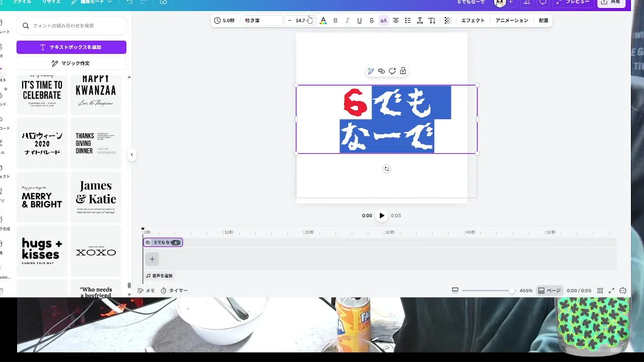The height and width of the screenshot is (362, 644).
Task: Open the エフェクト effects panel
Action: coord(473,21)
